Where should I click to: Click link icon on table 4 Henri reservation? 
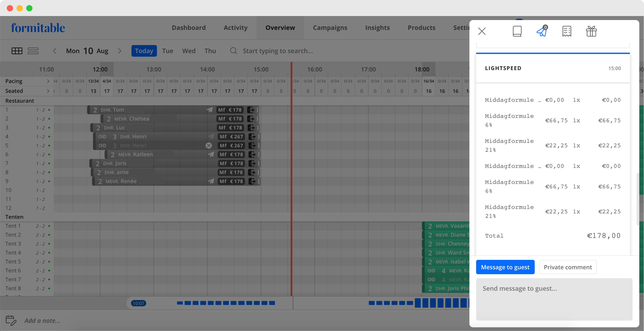(x=102, y=136)
